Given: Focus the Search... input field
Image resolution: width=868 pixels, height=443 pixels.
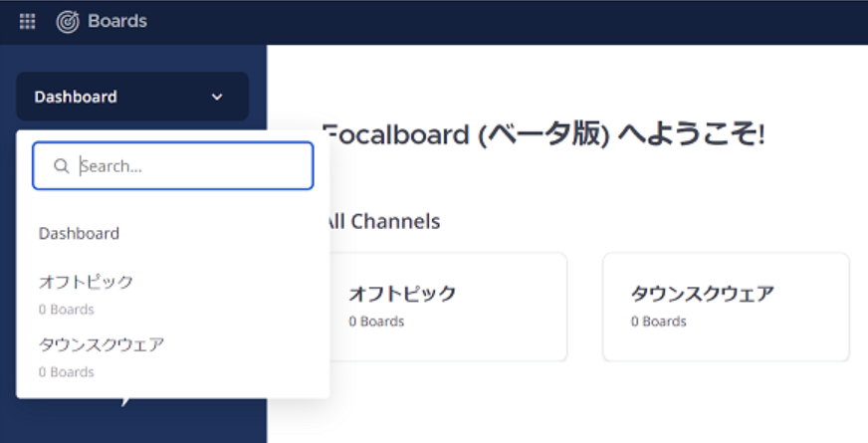Looking at the screenshot, I should (173, 165).
